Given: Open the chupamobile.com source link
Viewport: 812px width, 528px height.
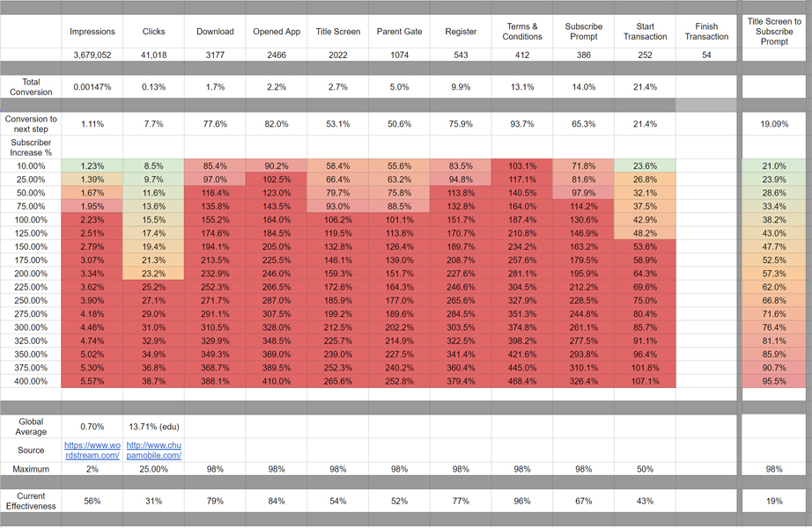Looking at the screenshot, I should tap(154, 450).
